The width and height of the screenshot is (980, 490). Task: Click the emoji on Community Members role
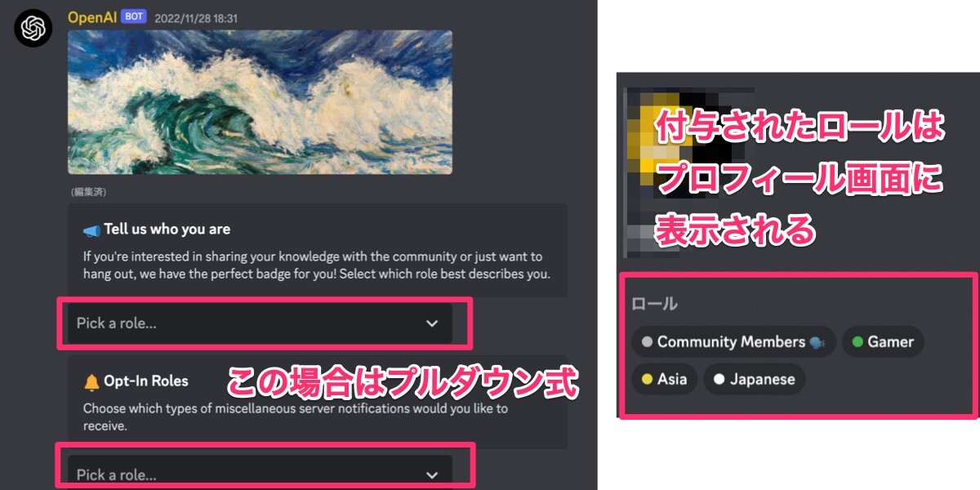(817, 343)
